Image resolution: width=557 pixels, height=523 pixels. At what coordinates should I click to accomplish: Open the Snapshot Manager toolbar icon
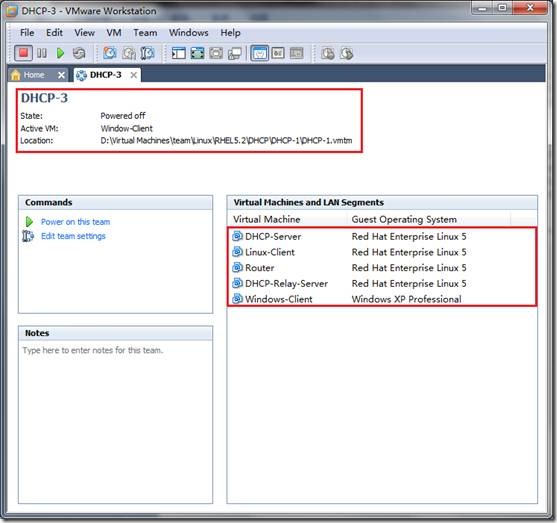point(147,53)
